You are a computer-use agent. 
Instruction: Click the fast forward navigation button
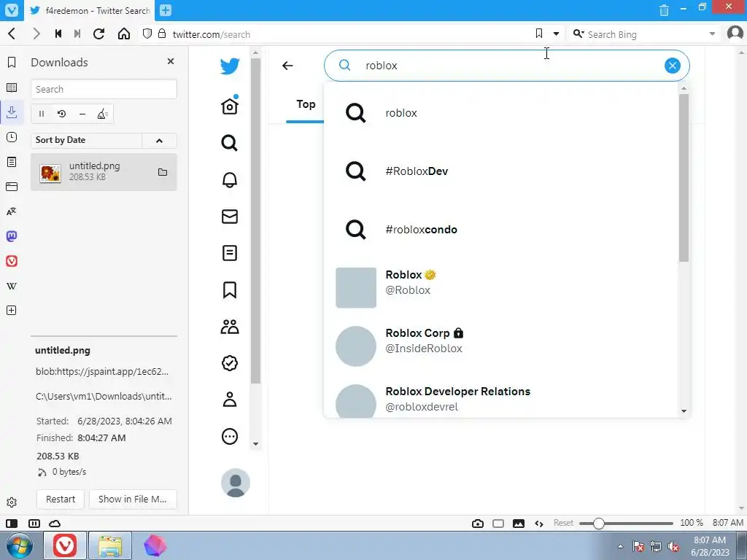coord(77,34)
